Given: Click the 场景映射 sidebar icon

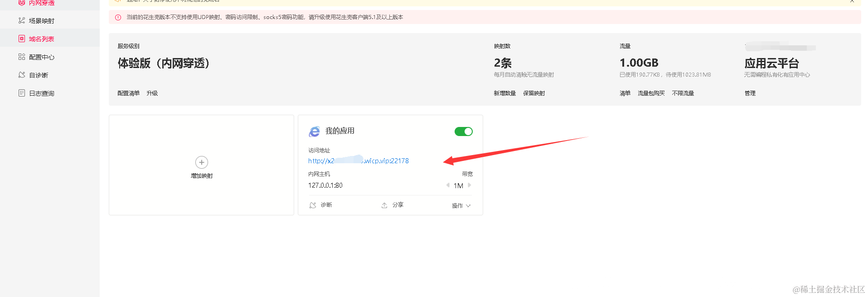Looking at the screenshot, I should pyautogui.click(x=22, y=20).
